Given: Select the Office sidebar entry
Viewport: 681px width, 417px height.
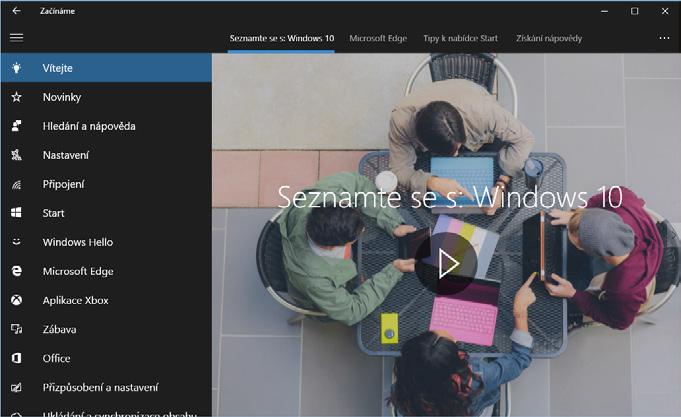Looking at the screenshot, I should [x=106, y=358].
